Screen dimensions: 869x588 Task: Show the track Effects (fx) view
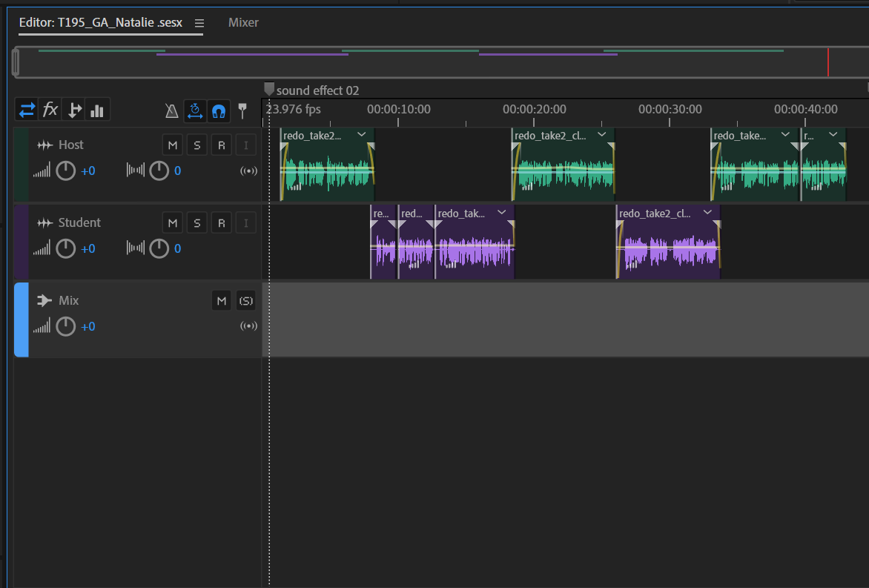pyautogui.click(x=50, y=110)
